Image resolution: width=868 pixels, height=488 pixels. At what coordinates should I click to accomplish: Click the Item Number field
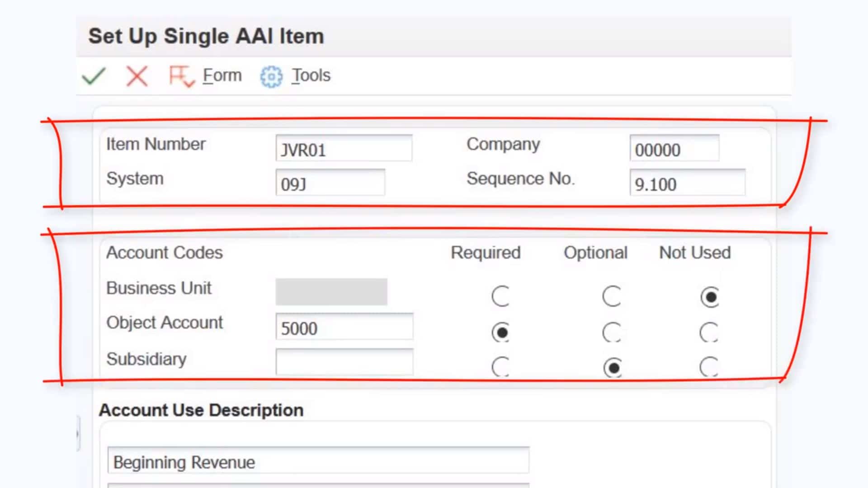click(344, 149)
